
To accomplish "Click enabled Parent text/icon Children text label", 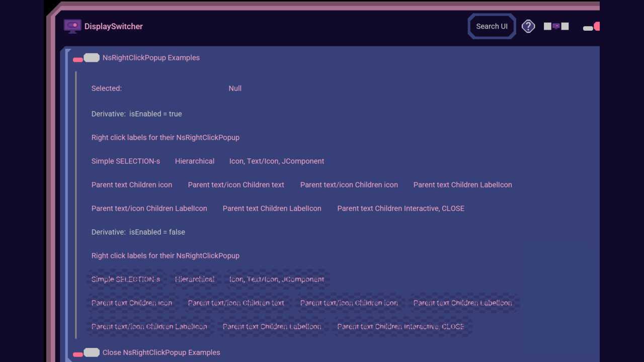I will click(x=236, y=185).
